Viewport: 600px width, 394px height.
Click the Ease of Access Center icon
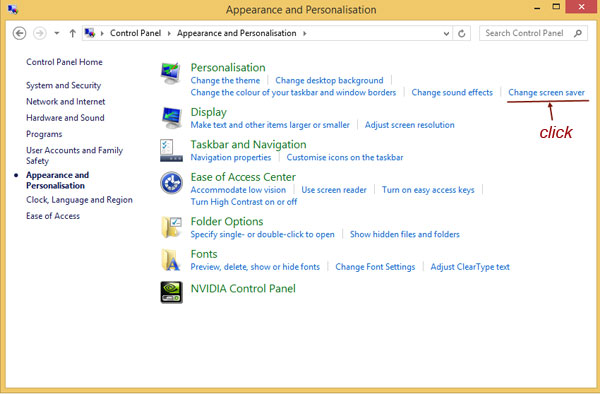pos(171,183)
